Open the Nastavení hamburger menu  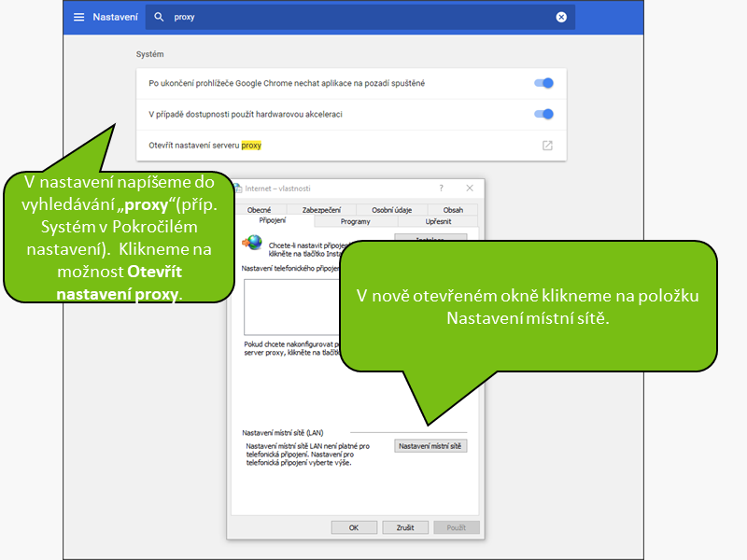click(x=78, y=17)
